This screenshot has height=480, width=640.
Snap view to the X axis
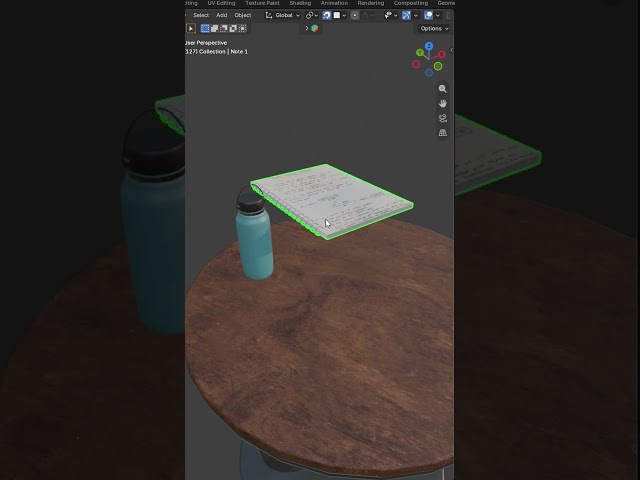(441, 54)
